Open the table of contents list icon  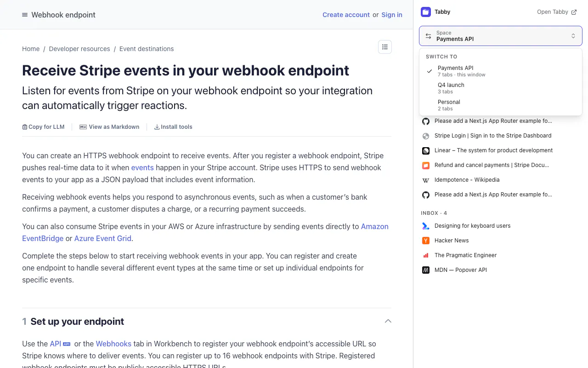click(x=385, y=47)
